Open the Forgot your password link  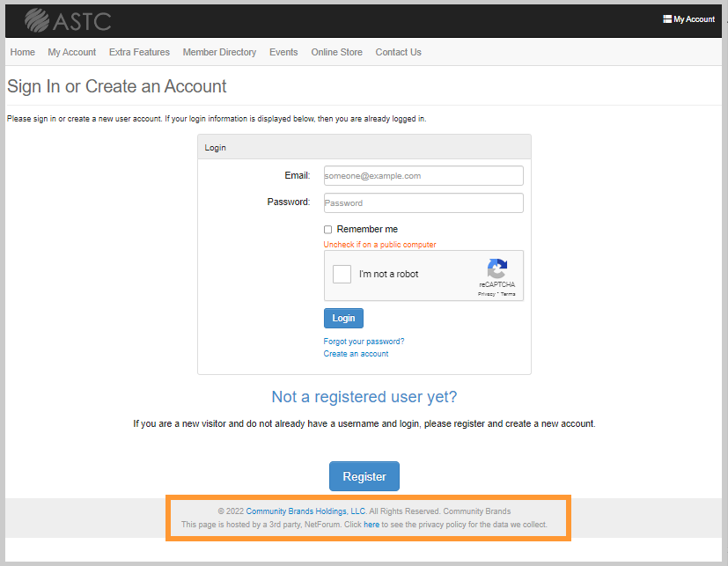point(364,341)
